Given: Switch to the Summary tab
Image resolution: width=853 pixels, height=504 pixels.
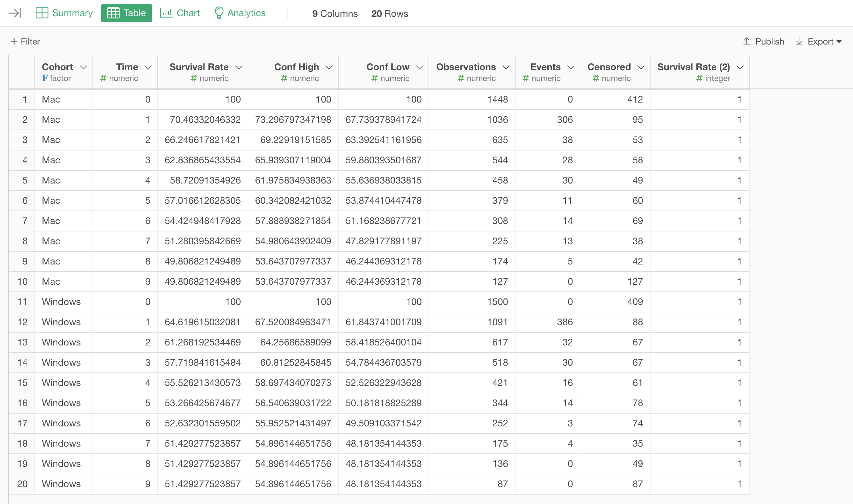Looking at the screenshot, I should 72,13.
